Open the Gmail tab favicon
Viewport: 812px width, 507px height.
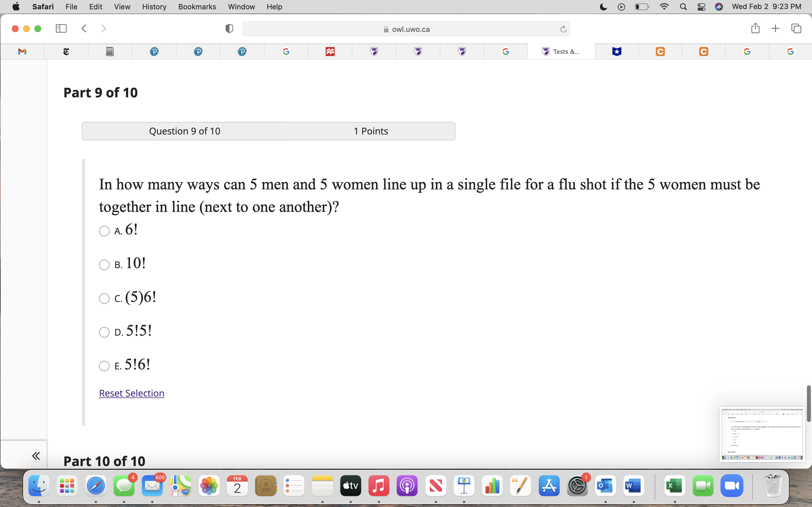pyautogui.click(x=21, y=51)
